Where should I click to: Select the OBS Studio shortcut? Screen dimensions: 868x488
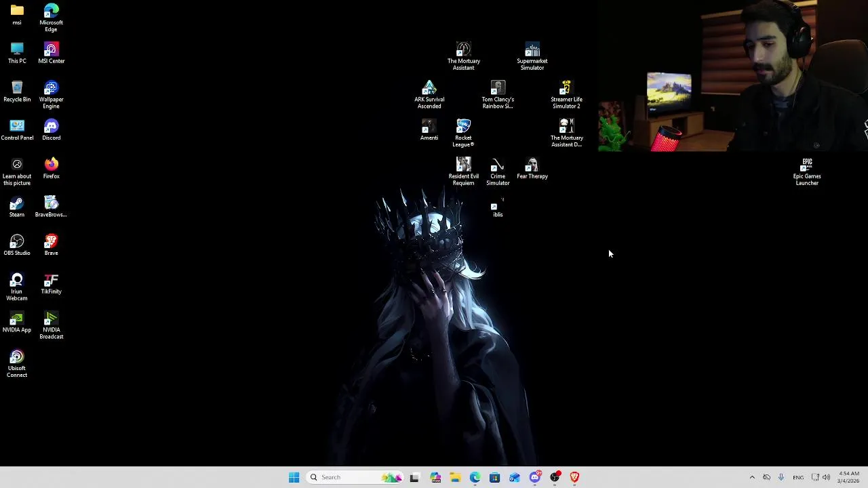click(17, 245)
